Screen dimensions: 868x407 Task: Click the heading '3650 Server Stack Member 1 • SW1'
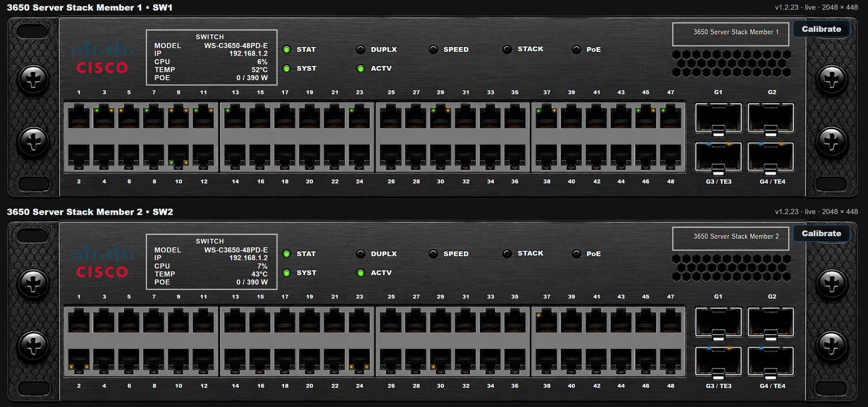(x=90, y=8)
